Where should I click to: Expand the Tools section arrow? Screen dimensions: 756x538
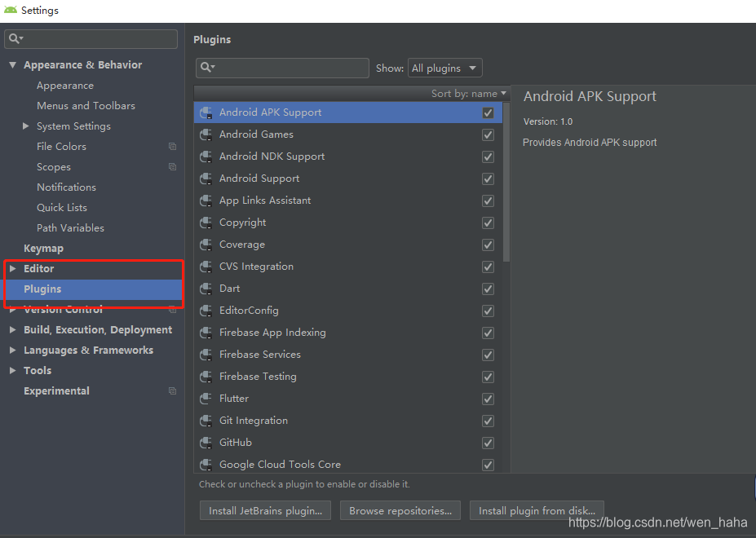[x=13, y=370]
